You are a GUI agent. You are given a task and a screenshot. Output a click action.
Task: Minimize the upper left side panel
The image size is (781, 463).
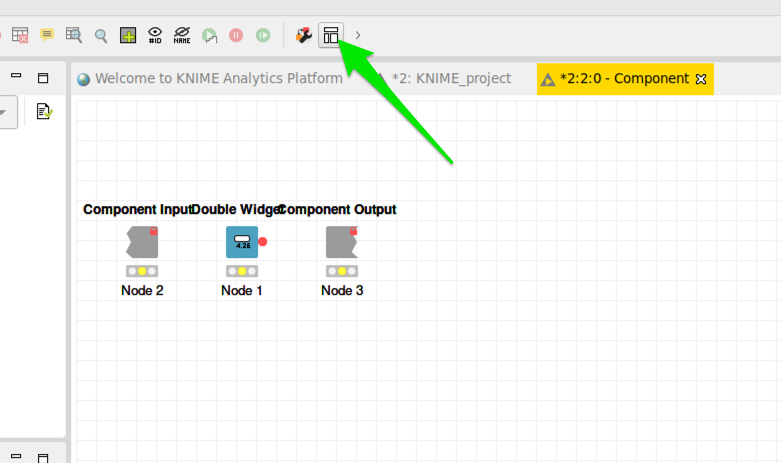[16, 76]
